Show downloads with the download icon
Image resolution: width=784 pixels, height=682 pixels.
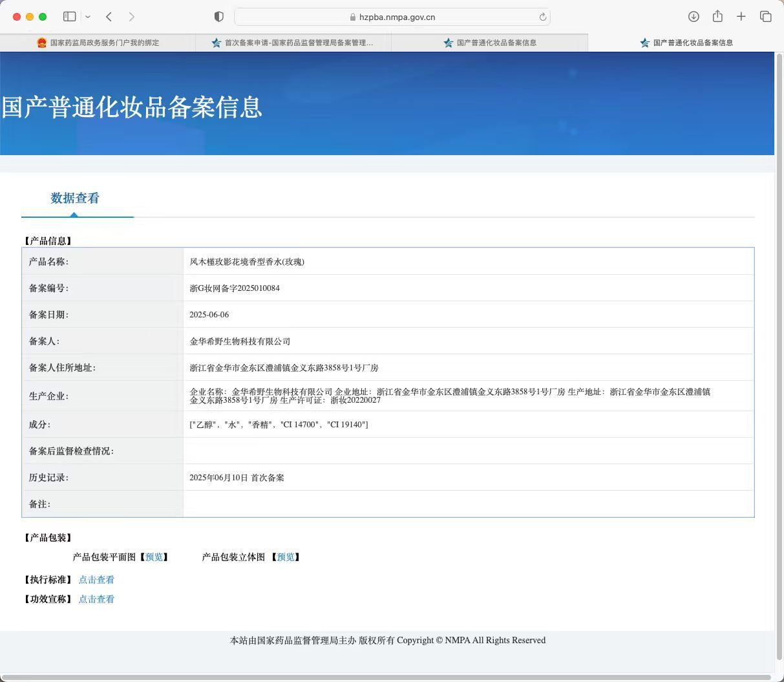tap(694, 17)
